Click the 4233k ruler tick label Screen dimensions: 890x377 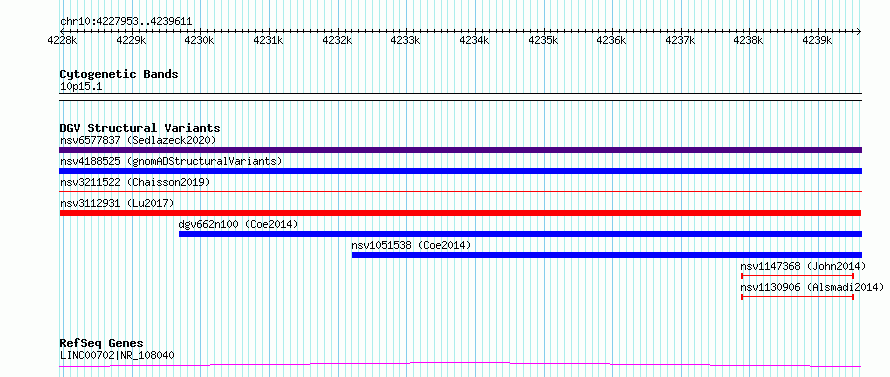click(x=406, y=40)
